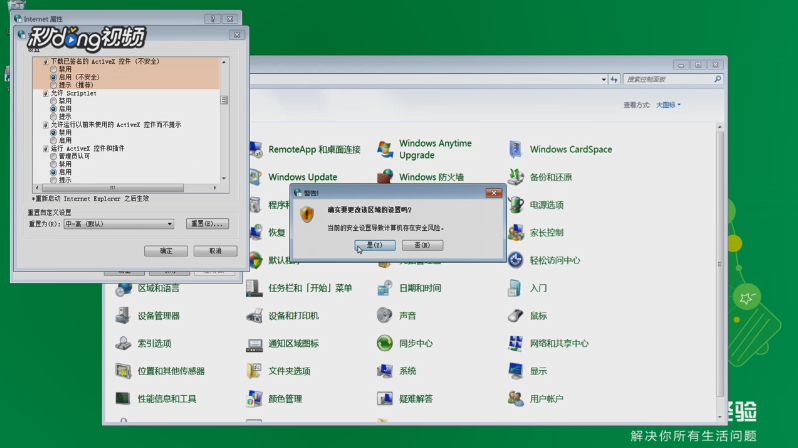Click settings list scroll-up arrow
This screenshot has width=798, height=448.
[x=224, y=62]
